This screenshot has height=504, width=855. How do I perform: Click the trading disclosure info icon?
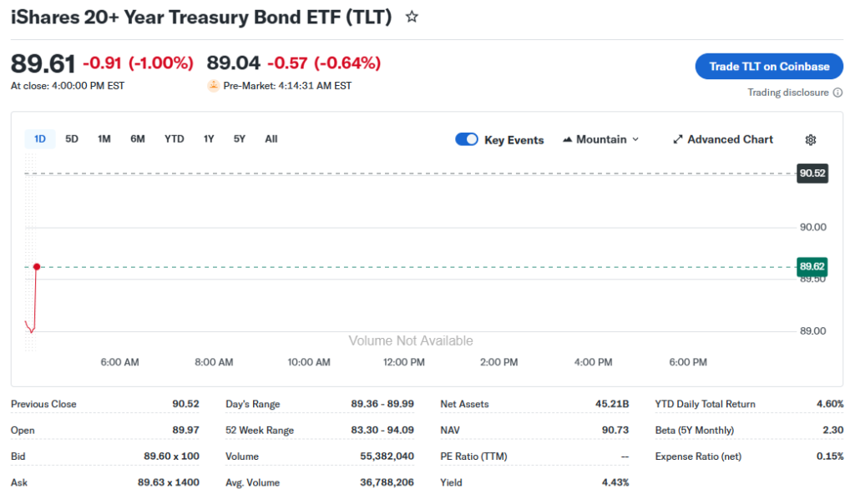tap(837, 93)
